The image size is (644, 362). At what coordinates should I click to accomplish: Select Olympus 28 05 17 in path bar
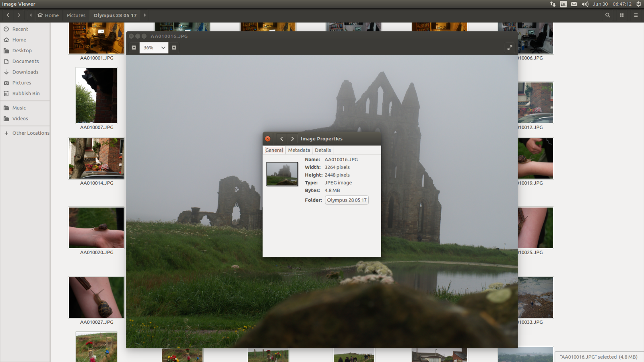click(115, 15)
